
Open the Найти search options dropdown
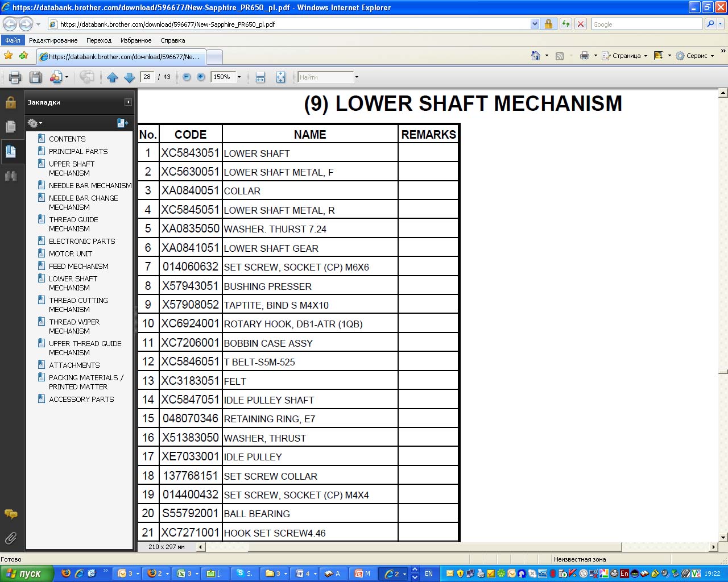357,77
